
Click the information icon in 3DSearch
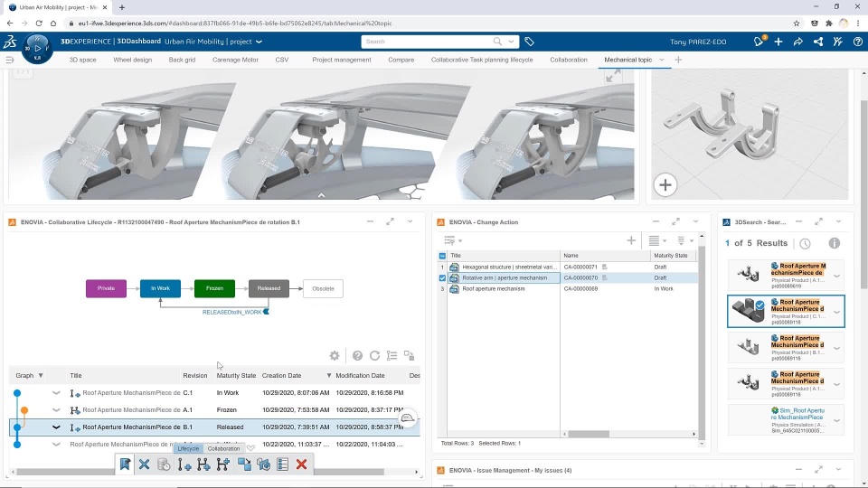point(835,243)
